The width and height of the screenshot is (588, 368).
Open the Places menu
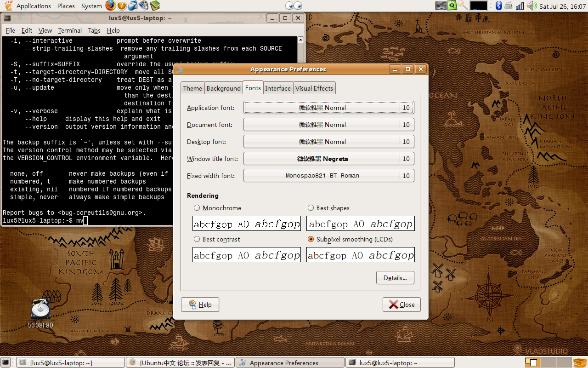click(x=66, y=6)
